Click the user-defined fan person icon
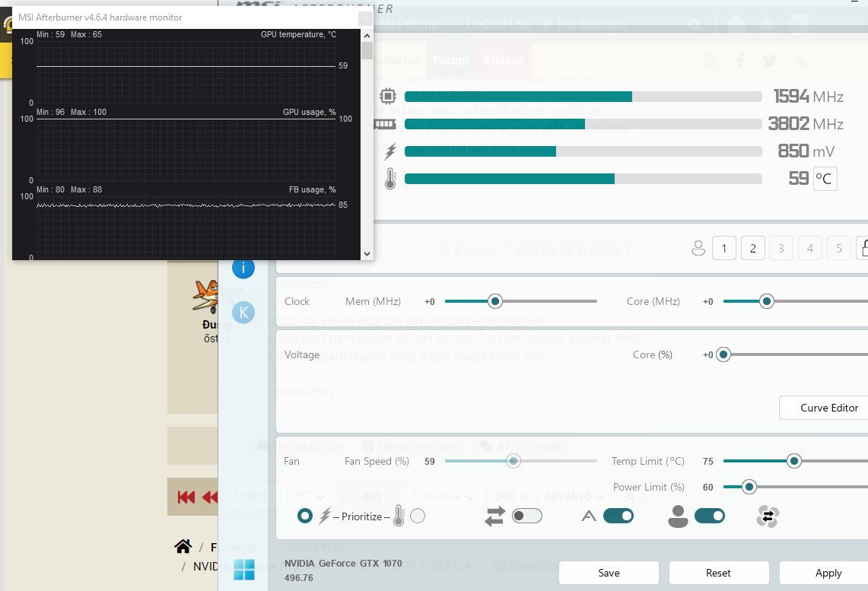The height and width of the screenshot is (591, 868). pos(678,516)
